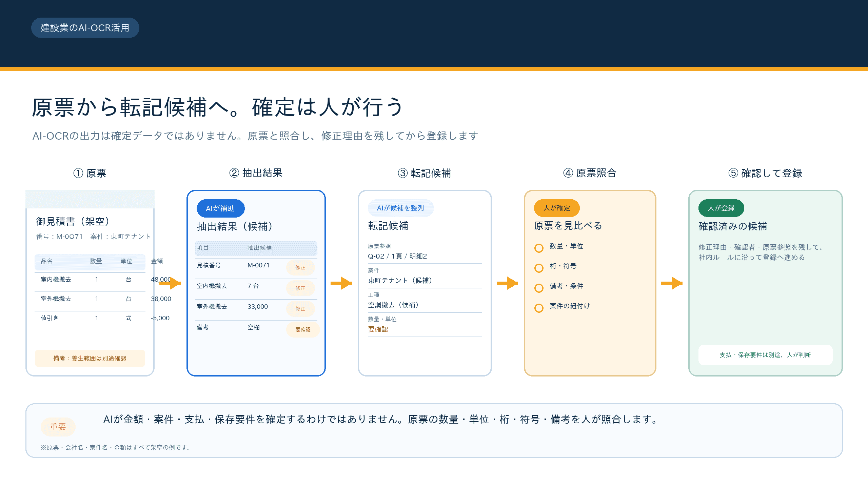Click the ⑤ 確認して登録 step heading
The height and width of the screenshot is (488, 868).
tap(765, 173)
